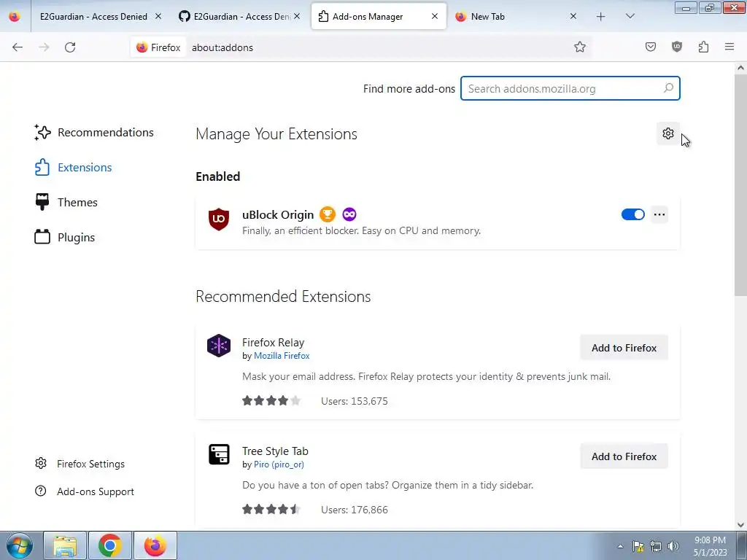
Task: Click the "Users: 176,866" text
Action: 355,510
